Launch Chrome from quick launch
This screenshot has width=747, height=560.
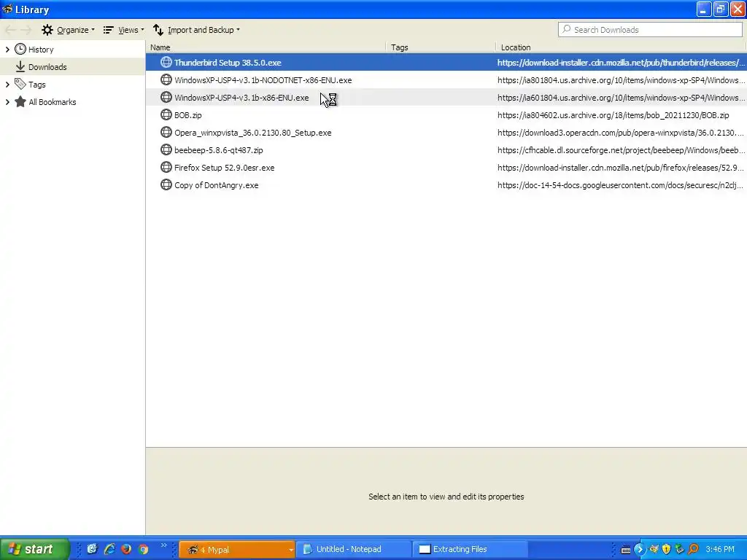[144, 549]
